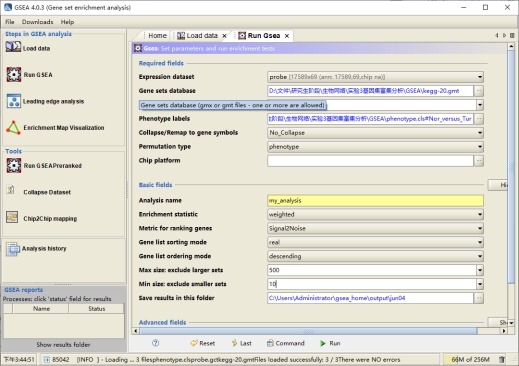Click the memory usage indicator

(470, 359)
